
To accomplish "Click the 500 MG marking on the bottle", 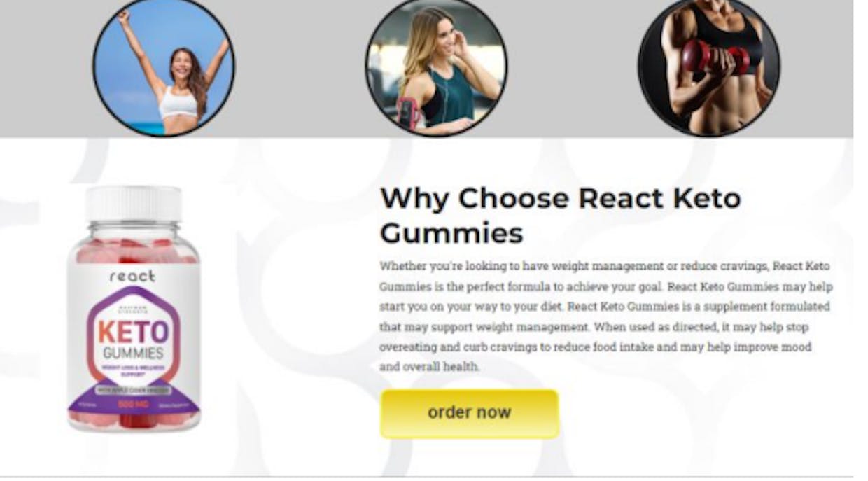I will tap(133, 404).
